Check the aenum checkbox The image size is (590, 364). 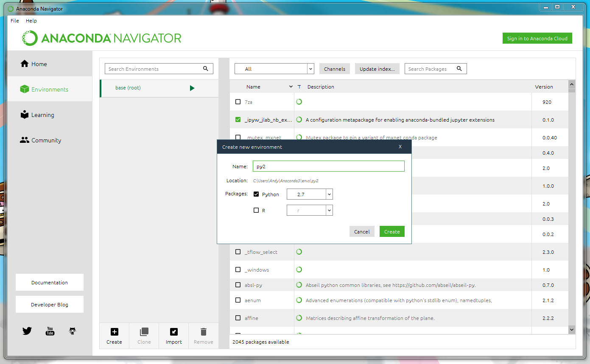point(238,300)
